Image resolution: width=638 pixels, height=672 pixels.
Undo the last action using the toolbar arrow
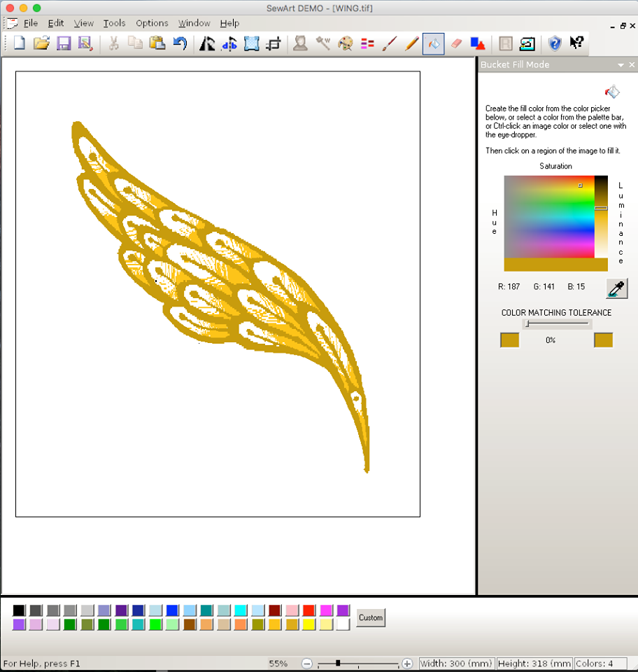pos(180,43)
